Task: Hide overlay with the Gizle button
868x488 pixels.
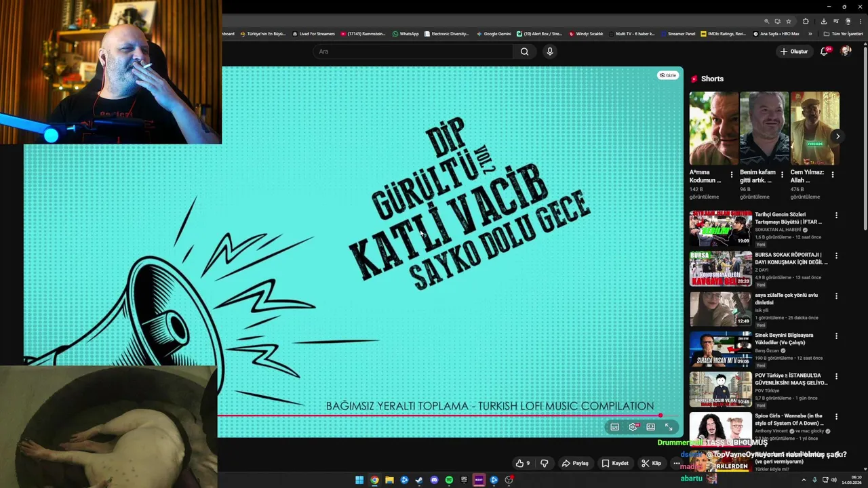Action: click(x=668, y=75)
